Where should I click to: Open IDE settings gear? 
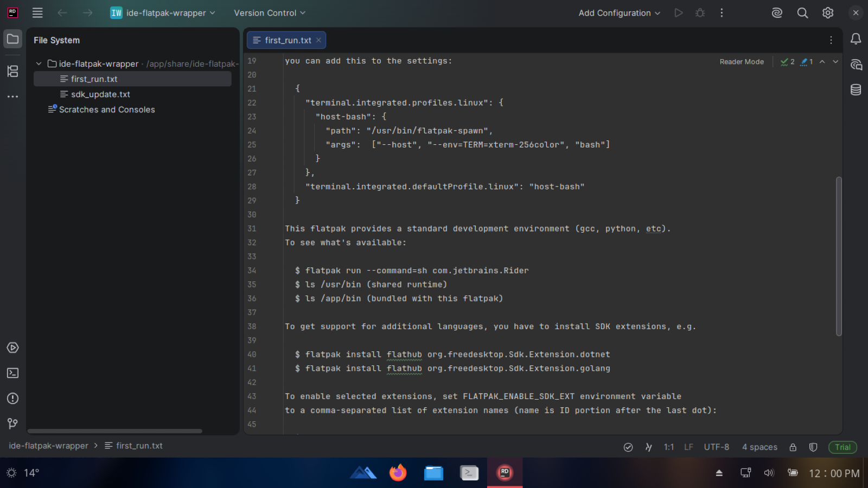[828, 12]
